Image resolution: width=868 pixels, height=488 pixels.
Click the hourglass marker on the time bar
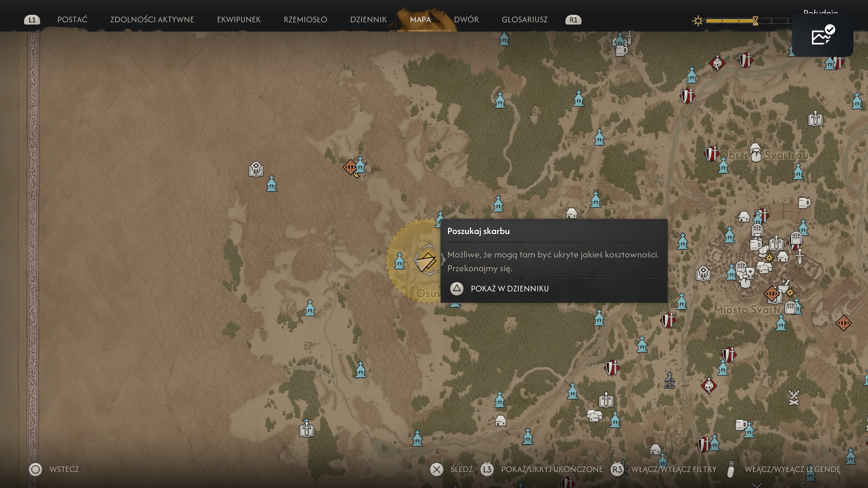(755, 21)
